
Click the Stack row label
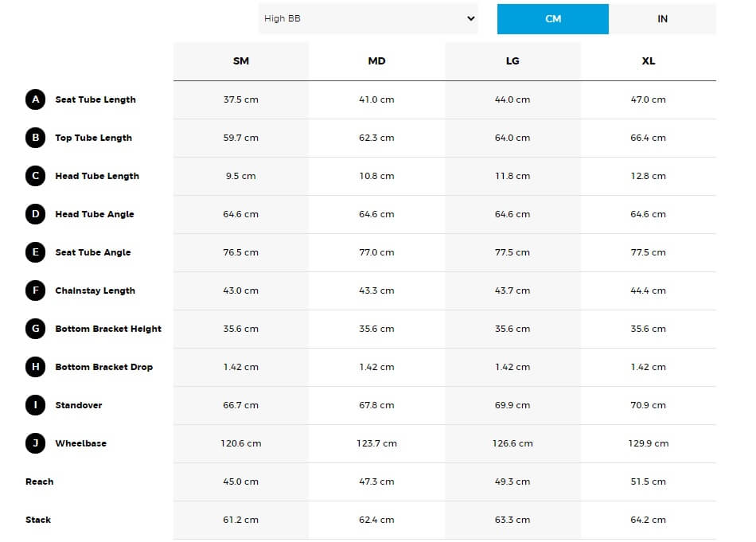point(38,520)
